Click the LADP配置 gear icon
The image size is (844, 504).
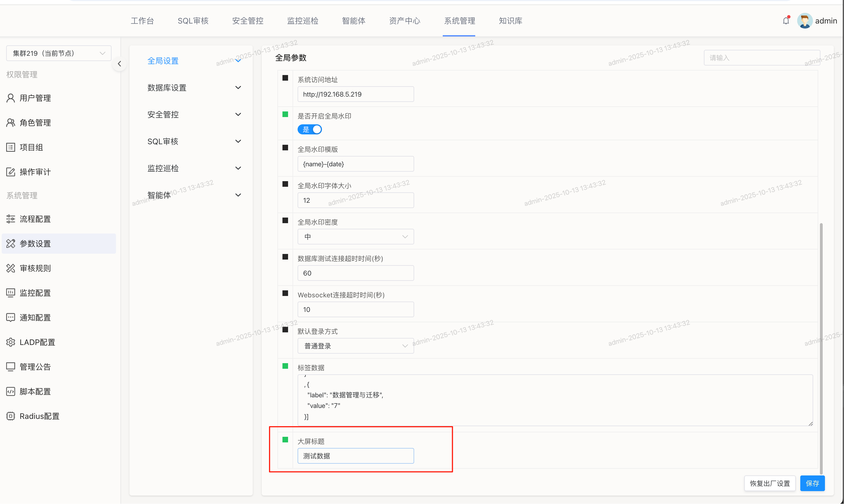(x=11, y=342)
